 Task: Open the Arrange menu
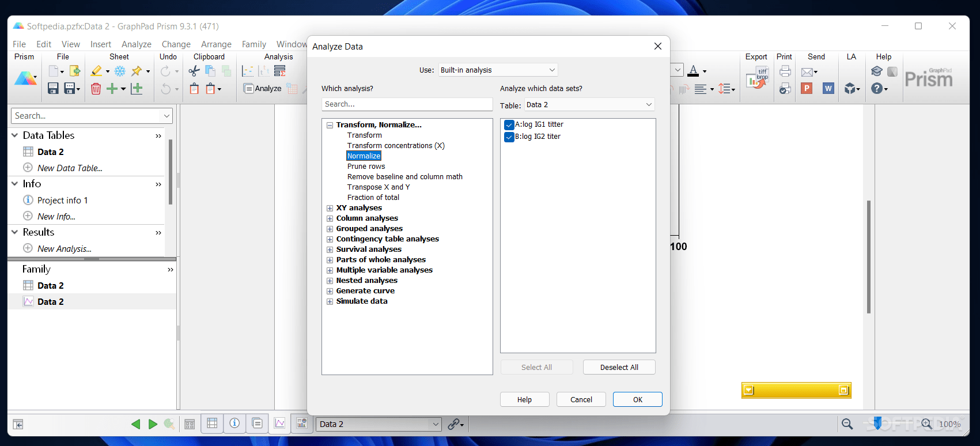216,44
